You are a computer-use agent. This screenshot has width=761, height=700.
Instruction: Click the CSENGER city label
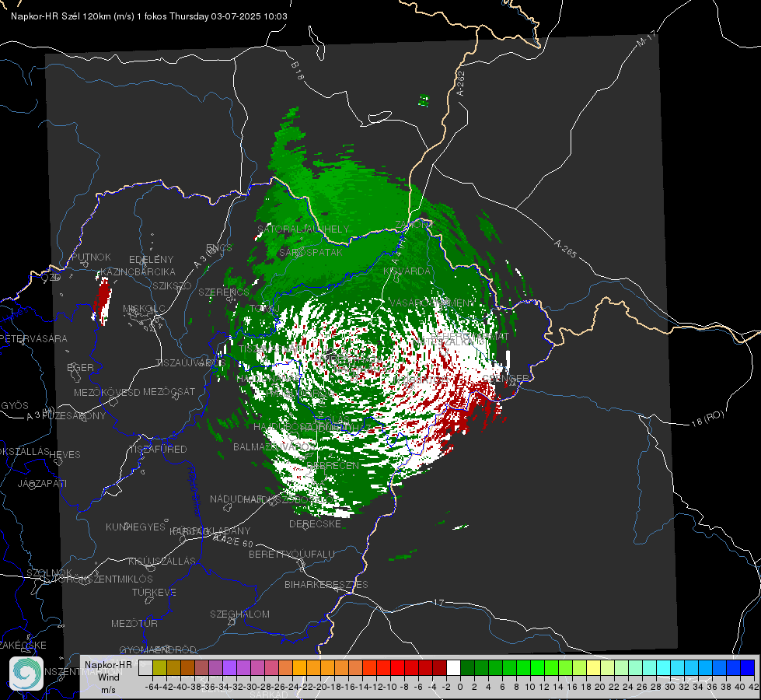[x=504, y=378]
